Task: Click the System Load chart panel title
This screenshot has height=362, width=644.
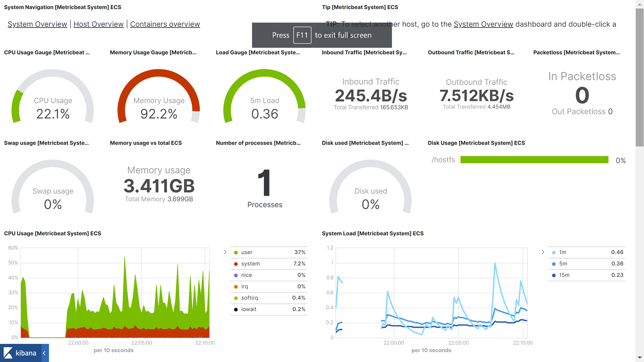Action: [373, 233]
